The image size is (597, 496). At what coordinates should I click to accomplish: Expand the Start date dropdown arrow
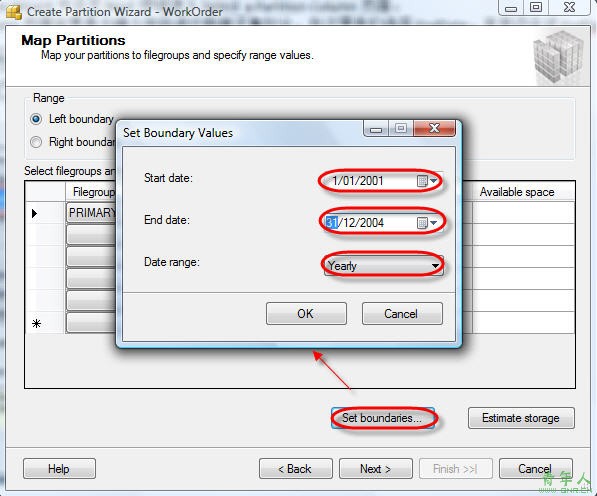[x=434, y=181]
